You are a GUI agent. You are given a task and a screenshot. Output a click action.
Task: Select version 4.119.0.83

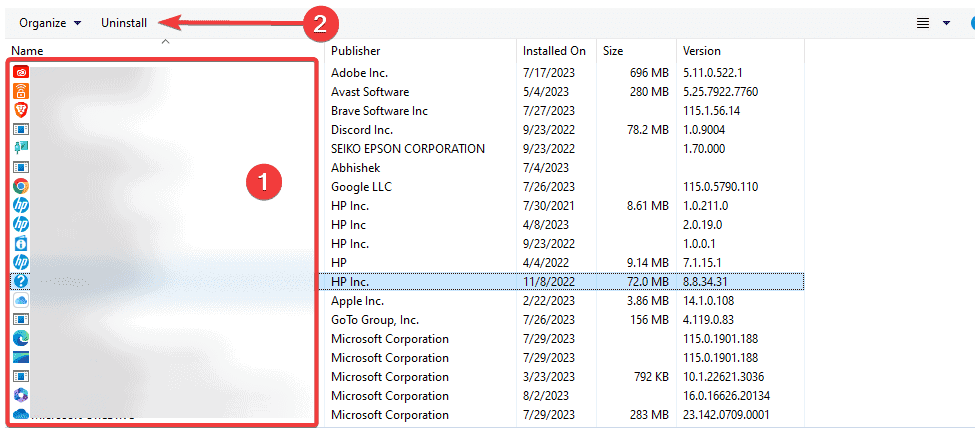point(709,320)
